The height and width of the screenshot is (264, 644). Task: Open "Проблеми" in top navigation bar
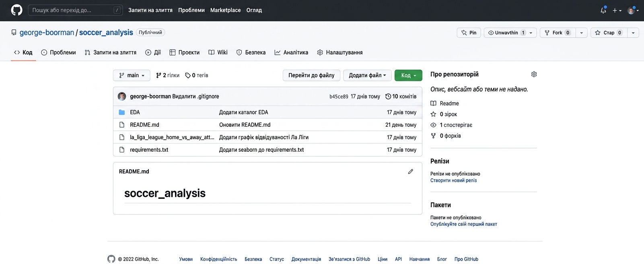click(x=191, y=10)
